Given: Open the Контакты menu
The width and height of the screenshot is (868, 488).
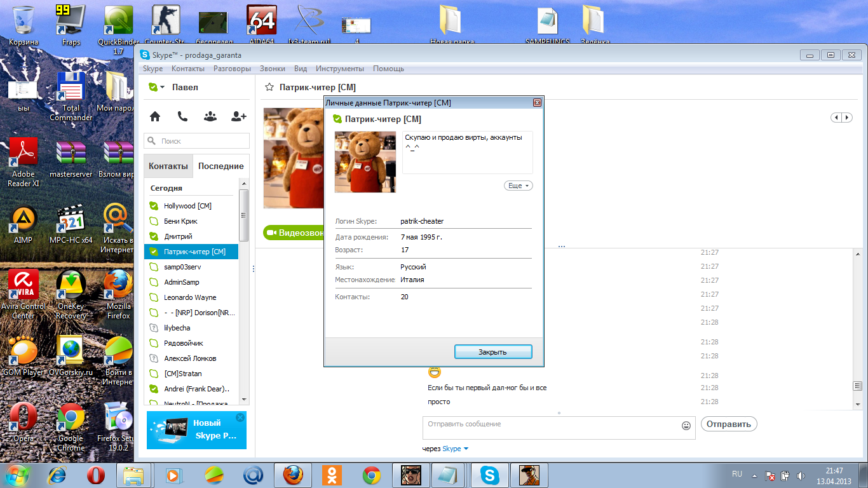Looking at the screenshot, I should pyautogui.click(x=188, y=69).
